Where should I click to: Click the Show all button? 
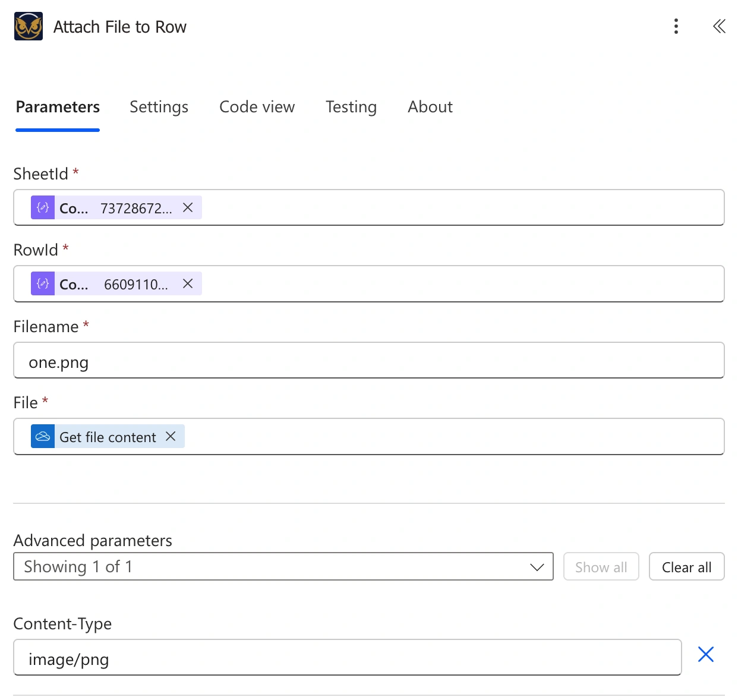tap(601, 567)
